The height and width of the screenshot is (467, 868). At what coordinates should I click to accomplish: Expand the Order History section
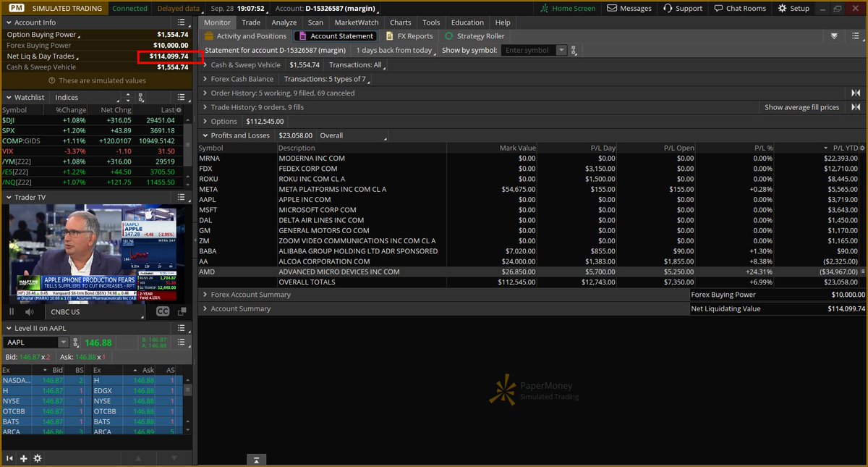pyautogui.click(x=205, y=93)
